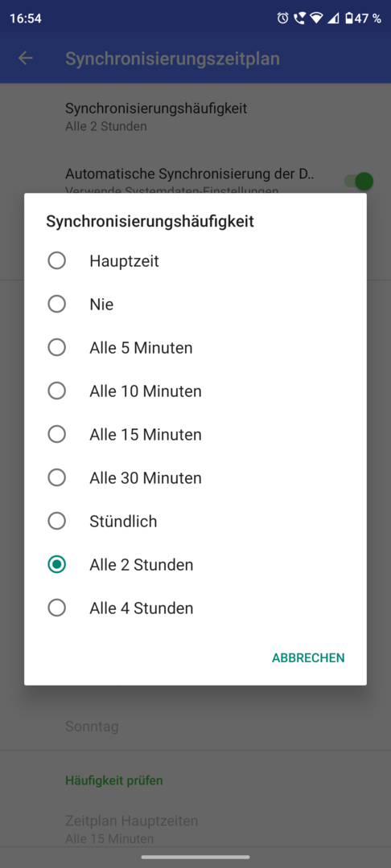391x868 pixels.
Task: Tap the Wi-Fi calling icon in status bar
Action: click(299, 18)
